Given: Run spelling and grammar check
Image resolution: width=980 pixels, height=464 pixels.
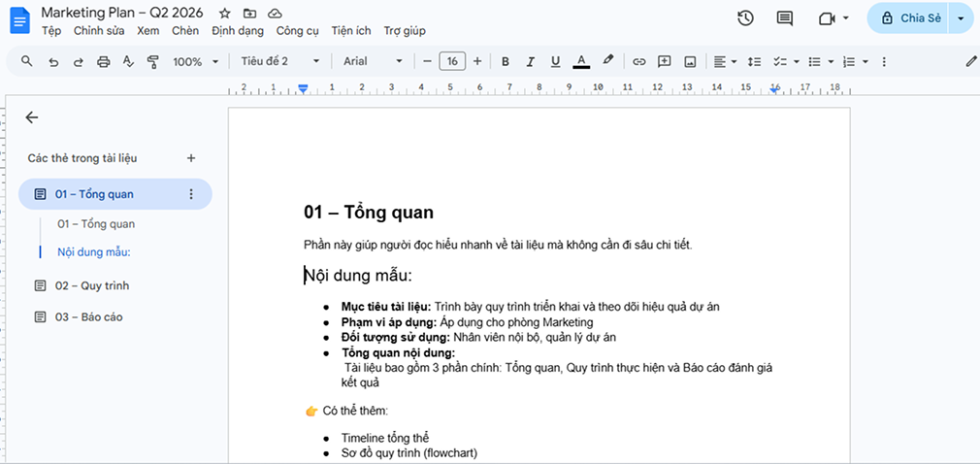Looking at the screenshot, I should pos(128,62).
